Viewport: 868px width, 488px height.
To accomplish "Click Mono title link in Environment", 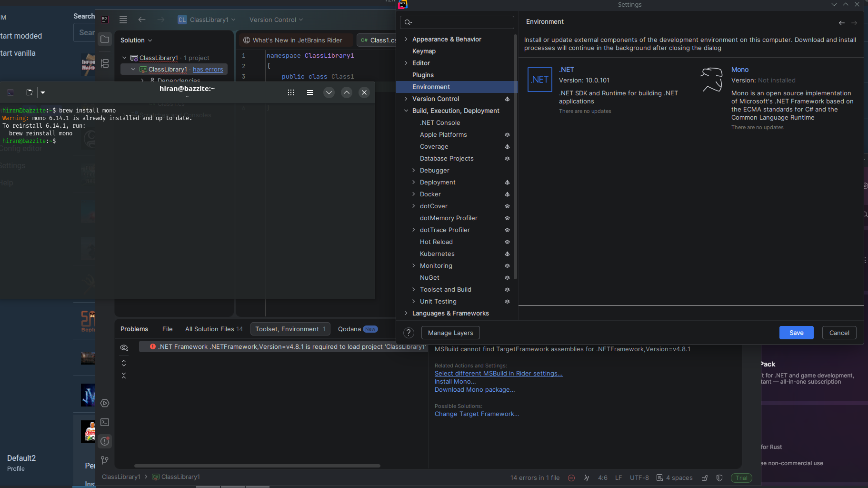I will pos(740,70).
